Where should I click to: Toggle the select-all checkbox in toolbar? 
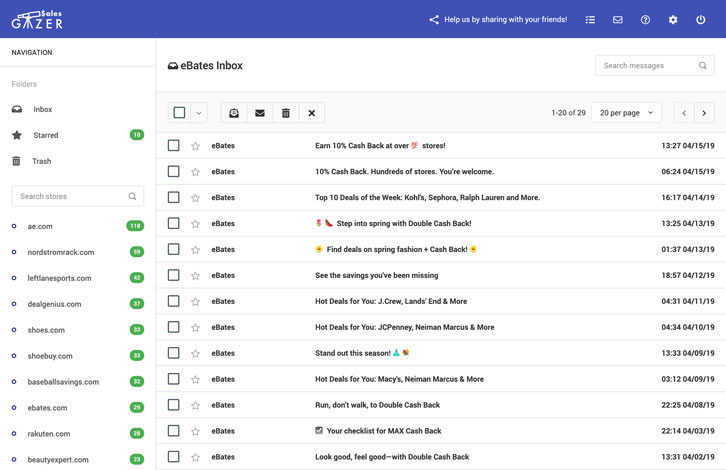point(179,113)
